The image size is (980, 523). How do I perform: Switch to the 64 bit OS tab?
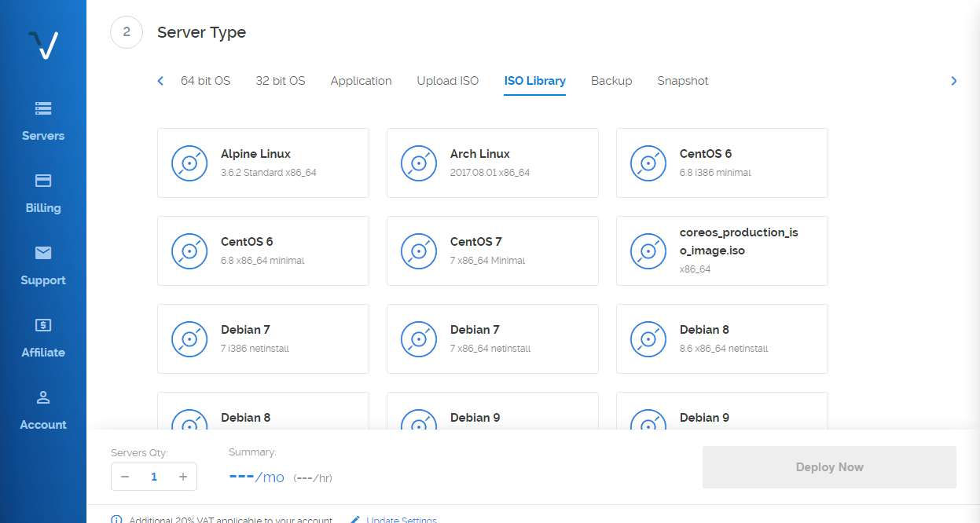[206, 81]
